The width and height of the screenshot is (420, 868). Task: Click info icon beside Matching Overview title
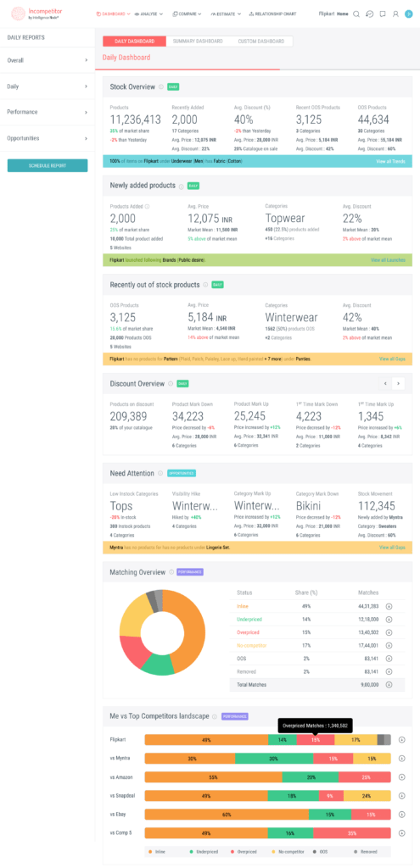click(x=171, y=572)
